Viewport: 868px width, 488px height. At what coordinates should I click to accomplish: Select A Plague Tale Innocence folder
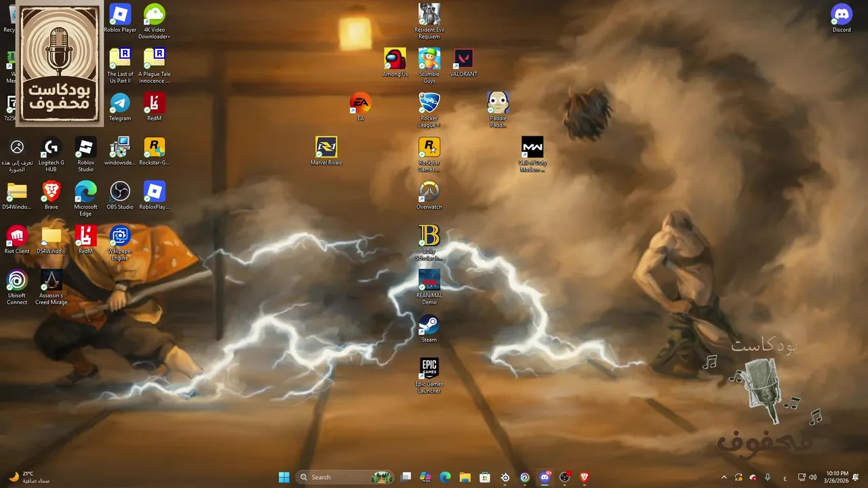coord(155,66)
